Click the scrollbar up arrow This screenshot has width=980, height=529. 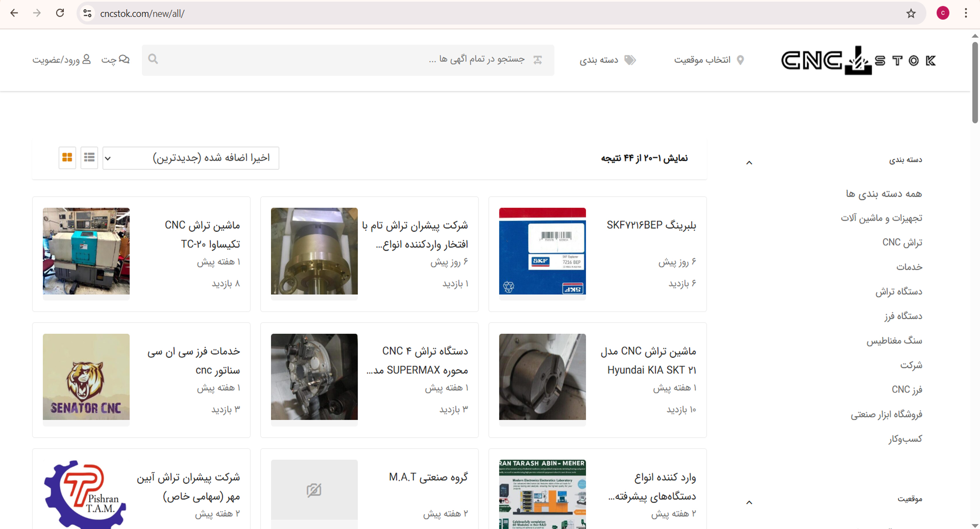point(975,36)
